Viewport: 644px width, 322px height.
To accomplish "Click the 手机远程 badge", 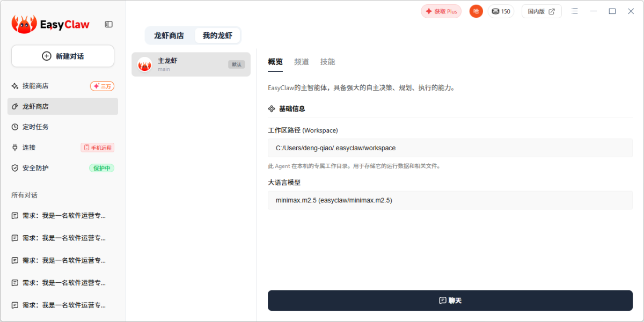I will pos(98,148).
